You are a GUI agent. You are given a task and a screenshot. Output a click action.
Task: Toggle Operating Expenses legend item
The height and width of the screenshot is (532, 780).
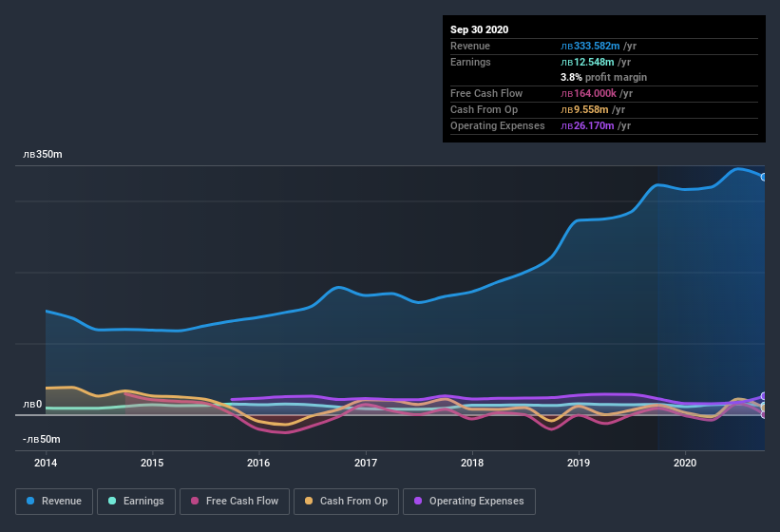point(468,501)
